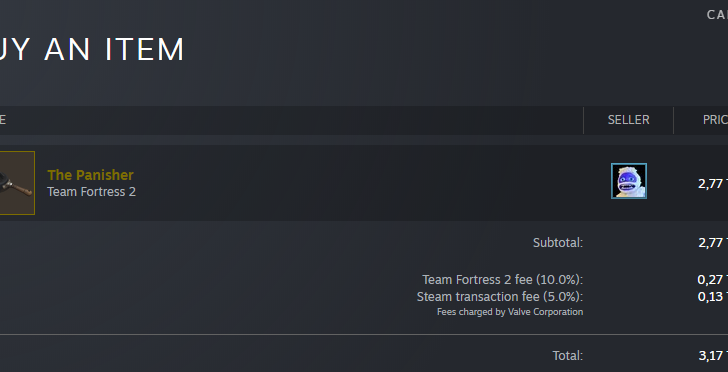Click the frying pan item thumbnail
Viewport: 728px width, 372px height.
[x=17, y=183]
